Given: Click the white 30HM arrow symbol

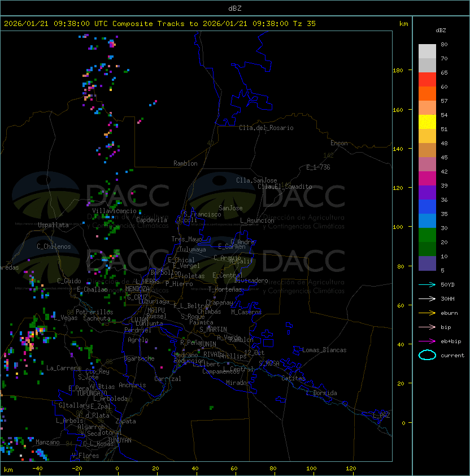Looking at the screenshot, I should pos(427,298).
